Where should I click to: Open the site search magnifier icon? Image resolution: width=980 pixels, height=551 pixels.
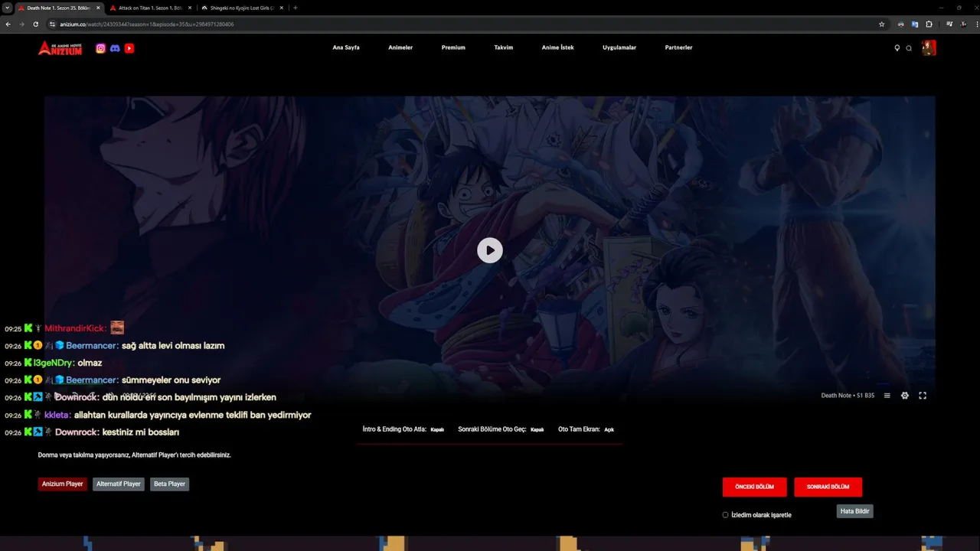(909, 48)
